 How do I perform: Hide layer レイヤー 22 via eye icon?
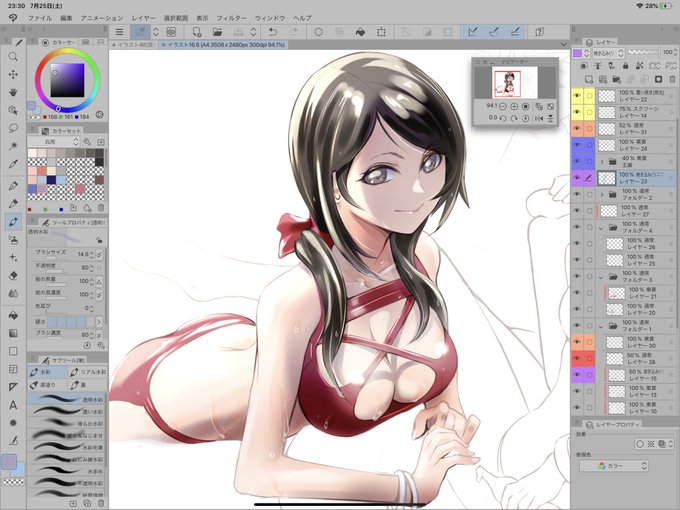(x=577, y=95)
